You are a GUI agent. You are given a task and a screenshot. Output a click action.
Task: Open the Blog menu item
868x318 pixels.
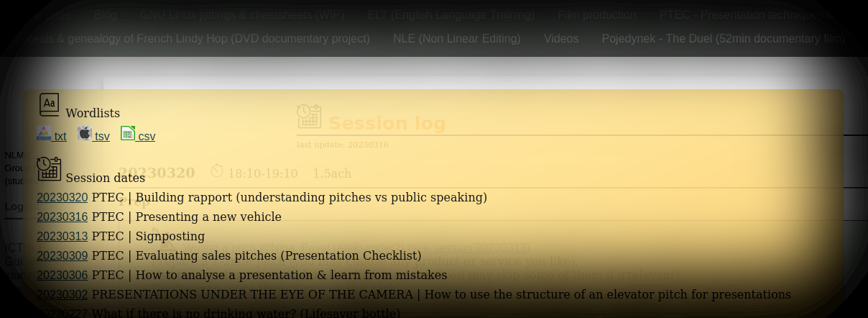click(105, 15)
